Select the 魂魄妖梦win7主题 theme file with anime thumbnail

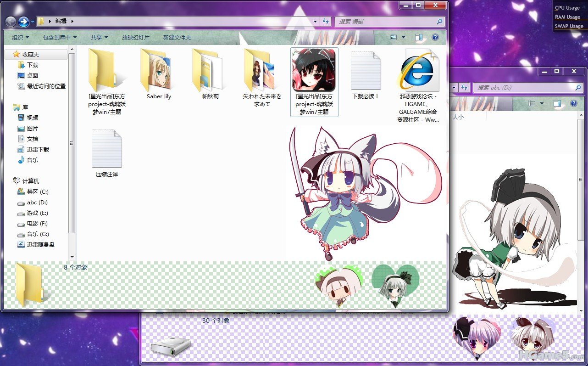(314, 82)
